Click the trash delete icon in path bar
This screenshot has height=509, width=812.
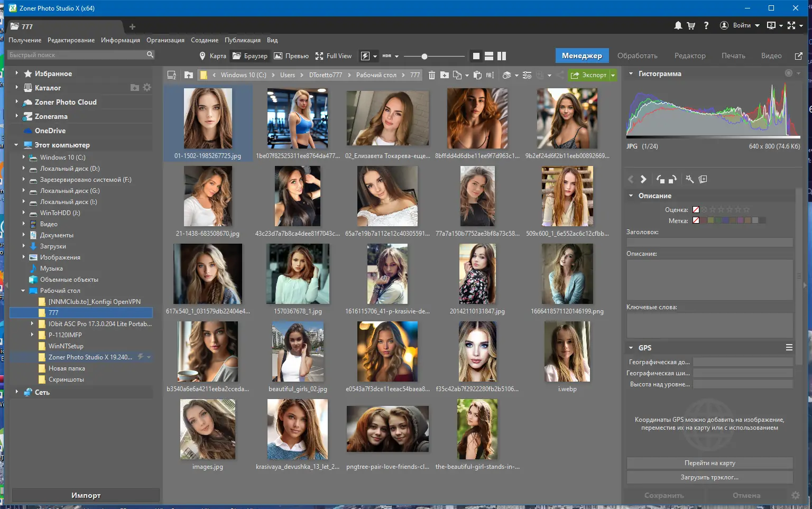pyautogui.click(x=431, y=75)
